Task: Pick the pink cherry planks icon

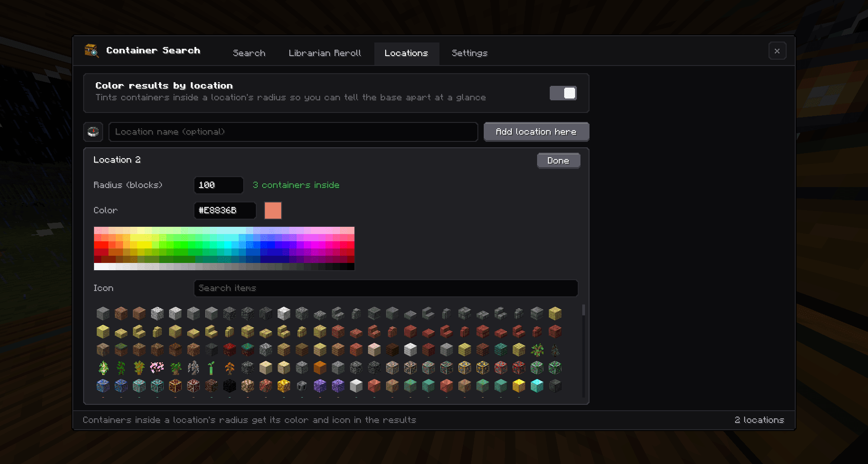Action: coord(374,350)
